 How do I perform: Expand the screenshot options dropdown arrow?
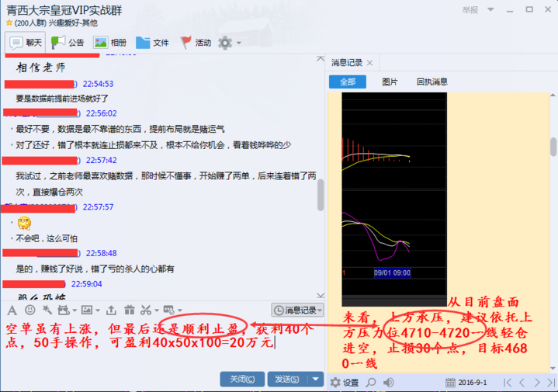coord(157,310)
